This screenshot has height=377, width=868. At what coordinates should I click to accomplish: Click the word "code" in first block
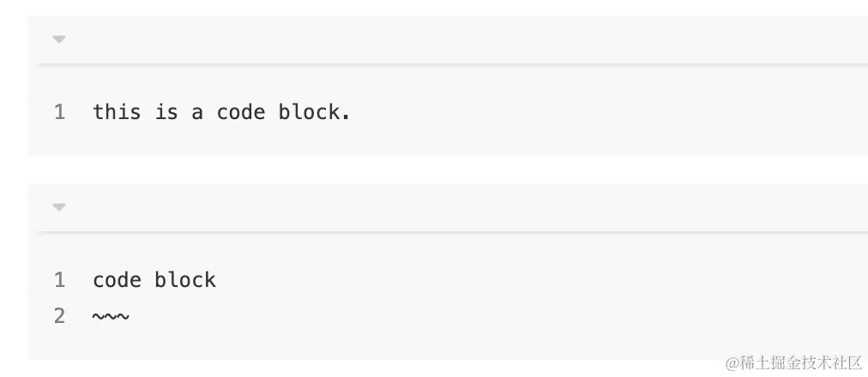click(240, 112)
